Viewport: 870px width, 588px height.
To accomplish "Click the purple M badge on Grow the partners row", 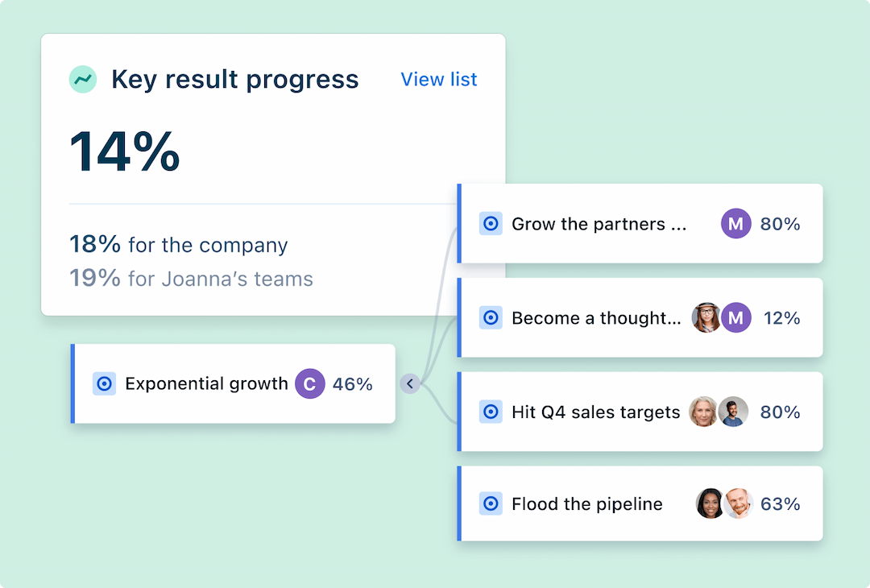I will pos(735,224).
